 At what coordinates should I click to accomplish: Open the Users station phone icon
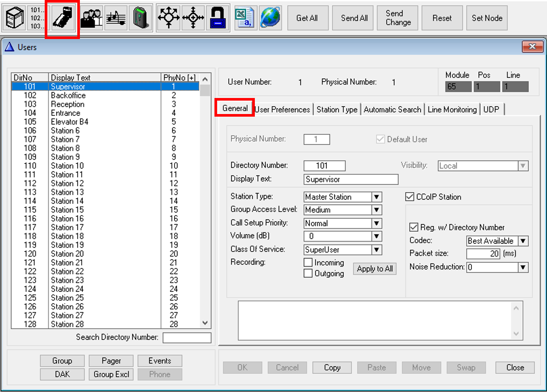coord(63,19)
